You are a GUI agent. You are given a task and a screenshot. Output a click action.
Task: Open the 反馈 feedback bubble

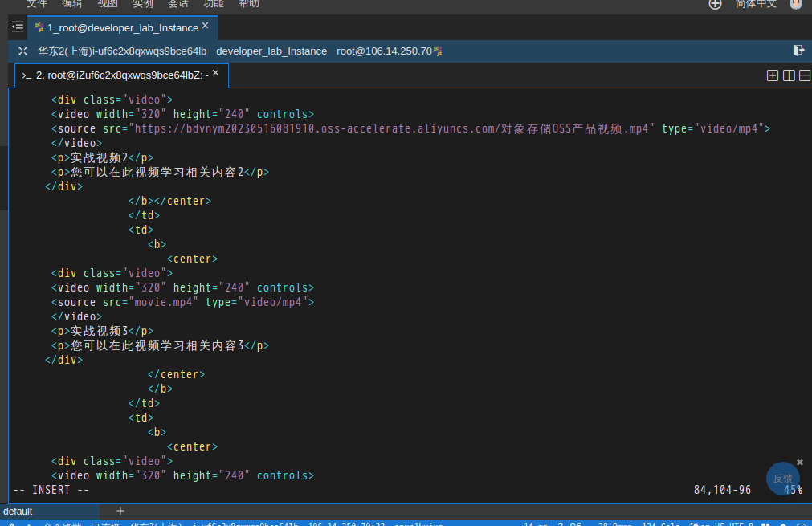782,479
